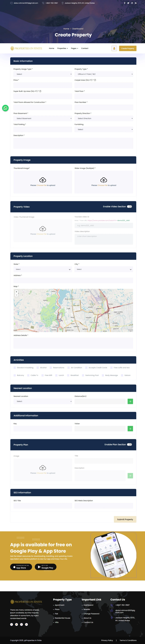Click the Super Built-Up Area help icon
Image resolution: width=145 pixels, height=644 pixels.
(x=40, y=91)
